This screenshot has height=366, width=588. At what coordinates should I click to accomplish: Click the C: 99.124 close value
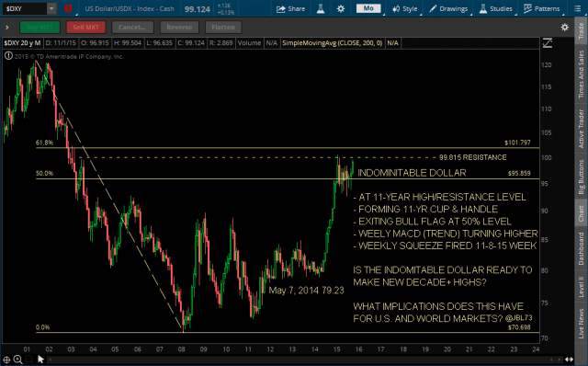coord(191,43)
